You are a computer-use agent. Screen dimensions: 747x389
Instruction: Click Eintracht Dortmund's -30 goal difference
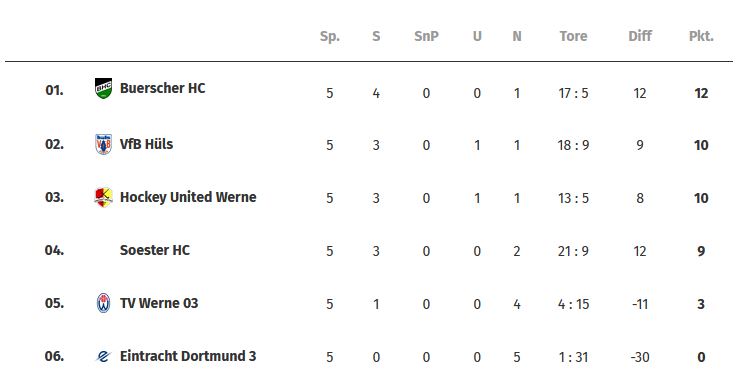click(640, 357)
